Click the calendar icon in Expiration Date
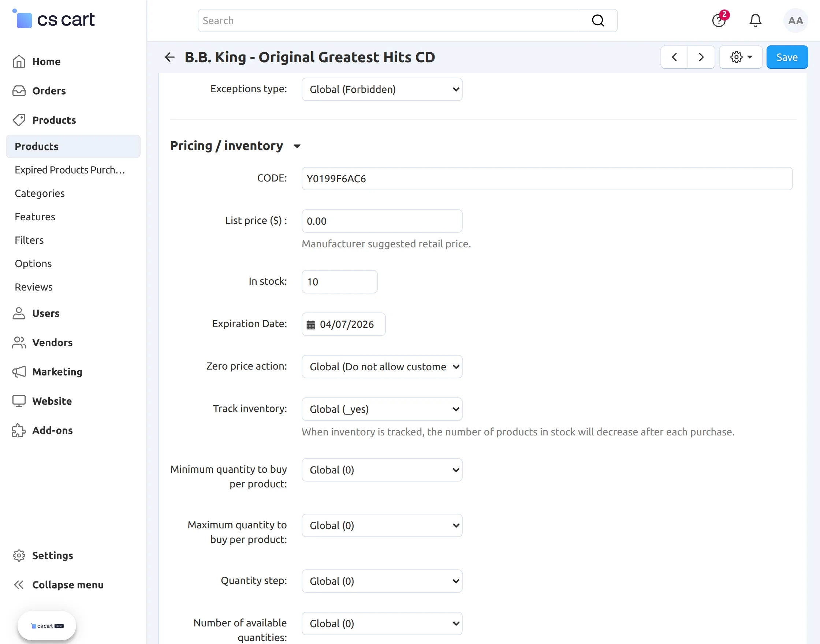This screenshot has width=820, height=644. click(310, 325)
